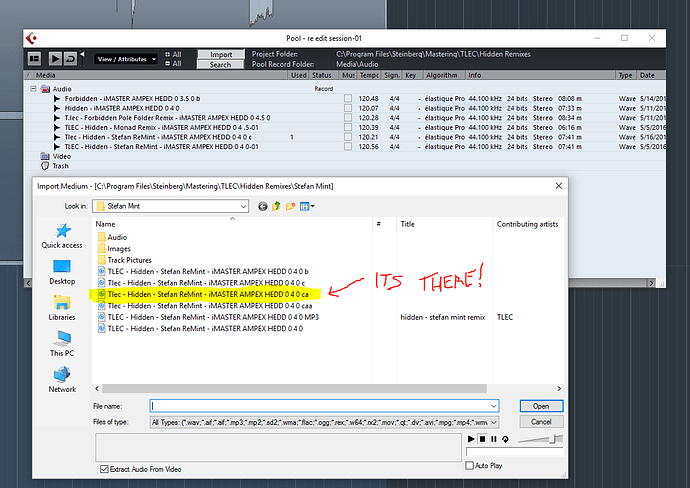Click the lower minus All collapse button
Image resolution: width=690 pixels, height=488 pixels.
[x=173, y=64]
